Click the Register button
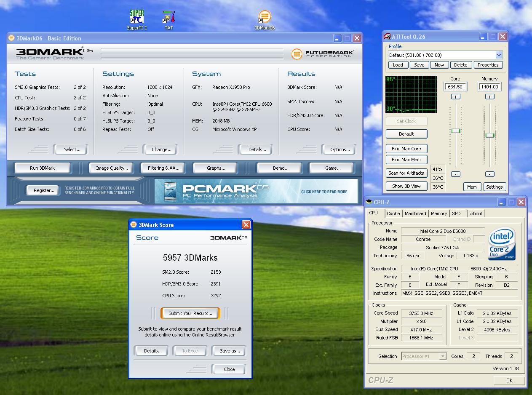532x395 pixels. click(44, 190)
